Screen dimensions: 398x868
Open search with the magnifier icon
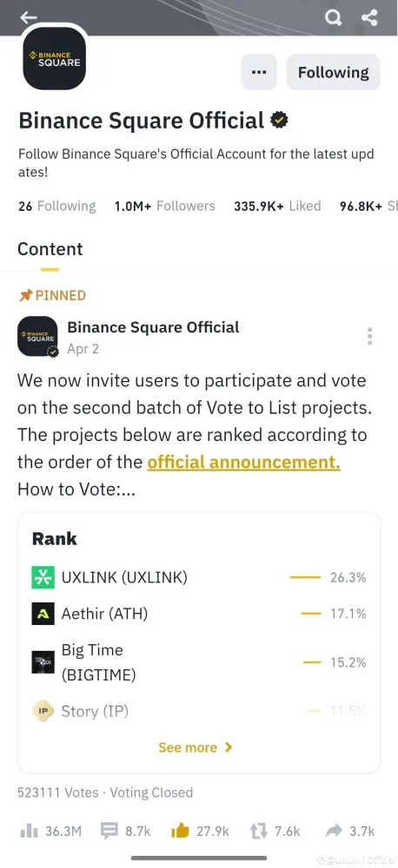333,17
